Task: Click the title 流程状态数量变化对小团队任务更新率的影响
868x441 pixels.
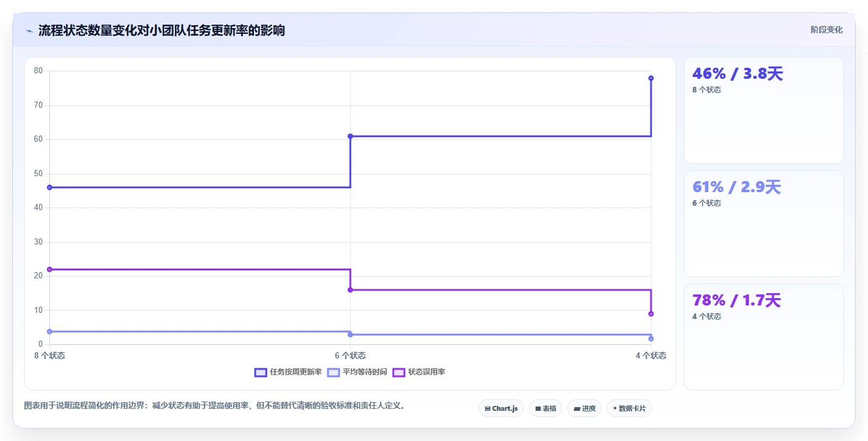Action: click(x=162, y=30)
